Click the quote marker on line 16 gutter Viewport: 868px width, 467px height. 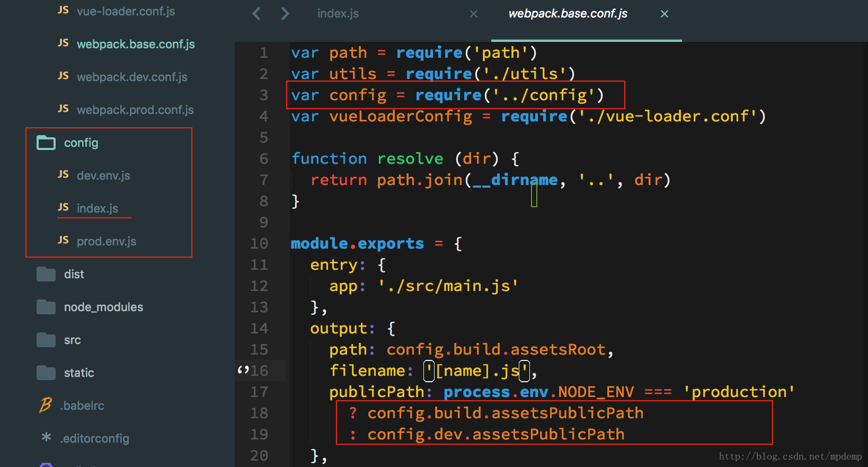(x=243, y=369)
